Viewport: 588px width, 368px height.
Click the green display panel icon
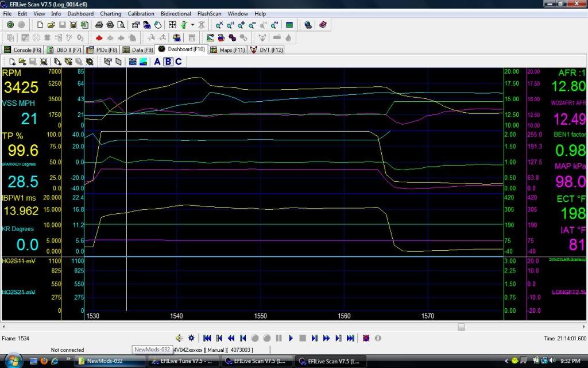coord(289,25)
